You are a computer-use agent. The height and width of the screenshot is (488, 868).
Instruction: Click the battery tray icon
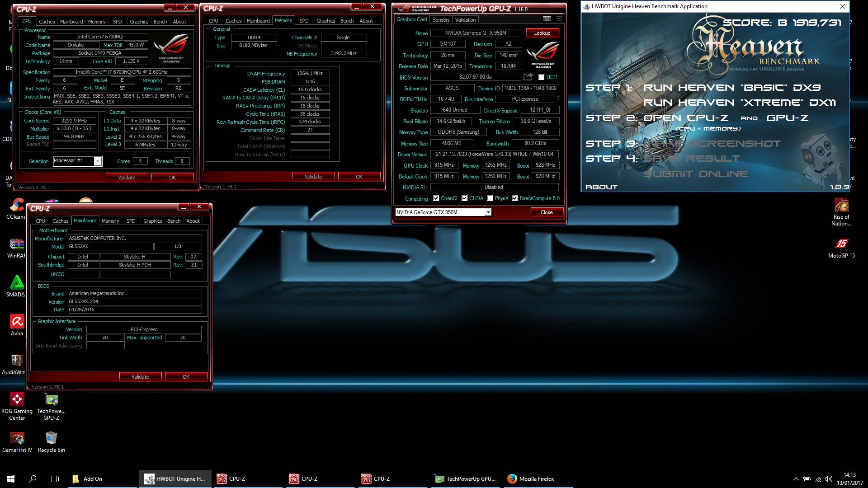pyautogui.click(x=807, y=479)
